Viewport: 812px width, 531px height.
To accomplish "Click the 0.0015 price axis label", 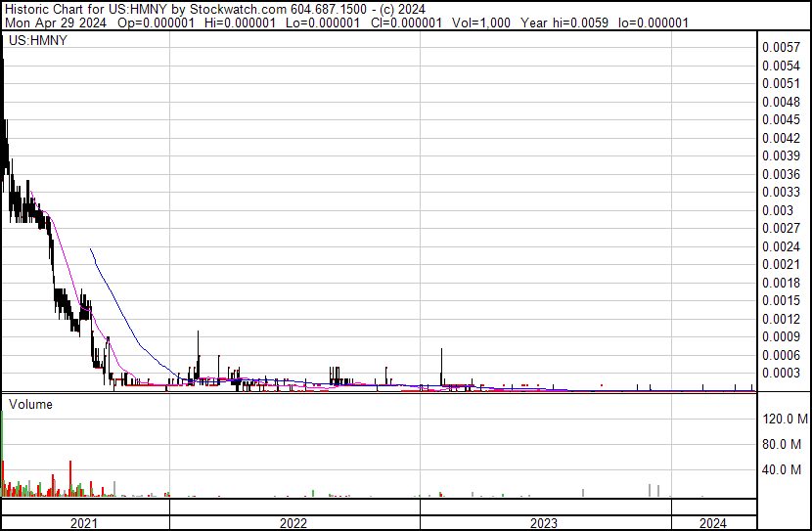I will point(781,300).
